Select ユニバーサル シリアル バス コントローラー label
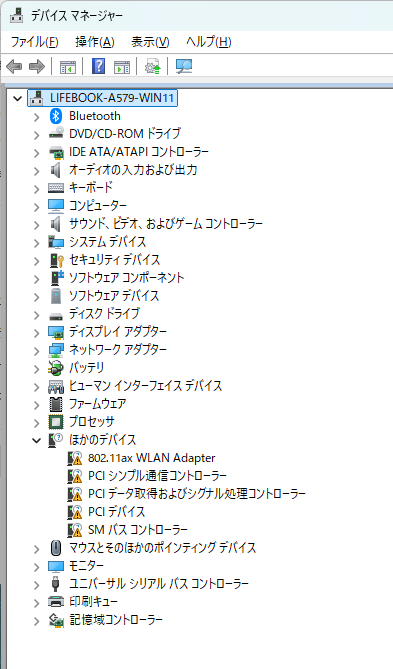The image size is (393, 669). (159, 584)
